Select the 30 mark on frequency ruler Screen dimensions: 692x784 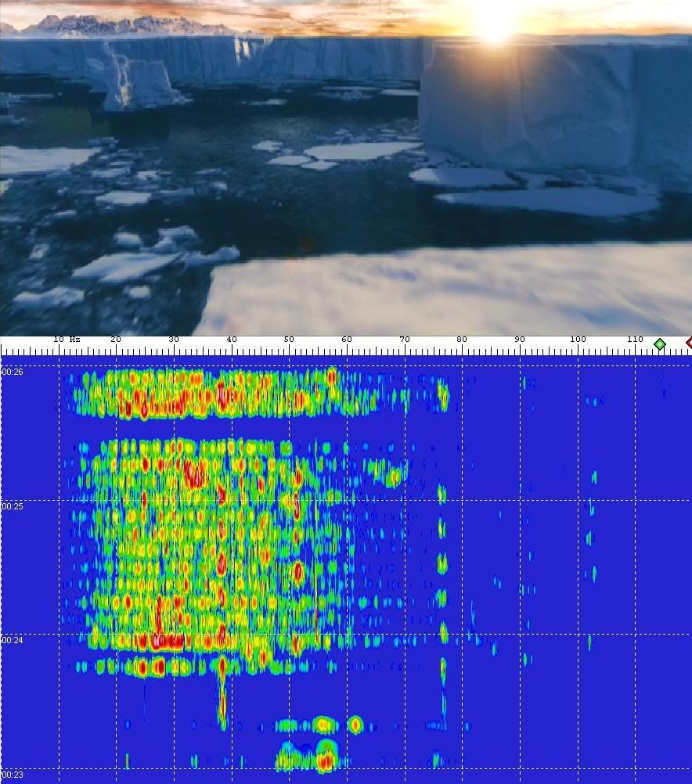(x=174, y=340)
